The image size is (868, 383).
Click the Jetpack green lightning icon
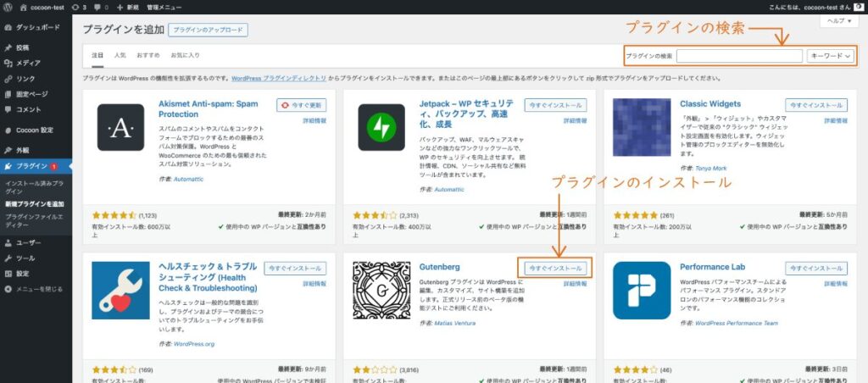(x=381, y=127)
